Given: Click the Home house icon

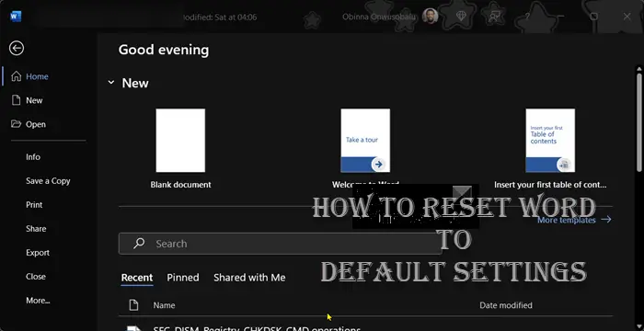Looking at the screenshot, I should tap(16, 76).
